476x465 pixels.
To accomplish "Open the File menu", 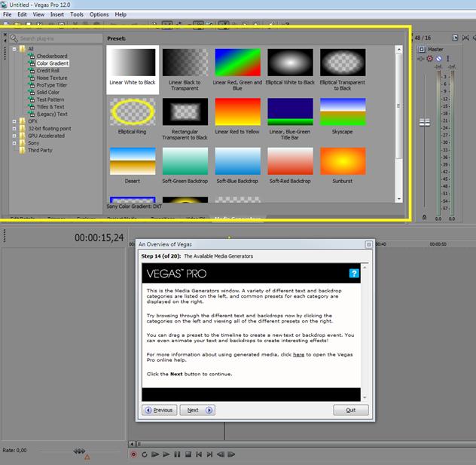I will click(x=8, y=14).
